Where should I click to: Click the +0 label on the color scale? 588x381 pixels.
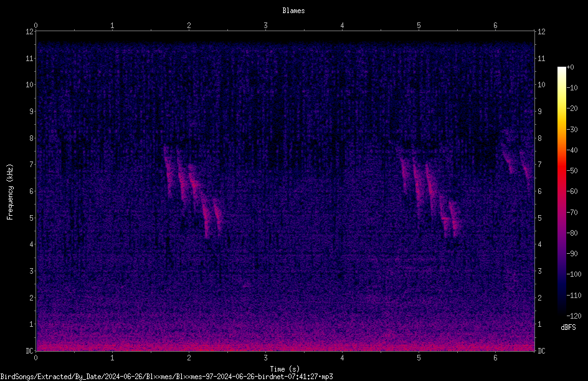[571, 67]
